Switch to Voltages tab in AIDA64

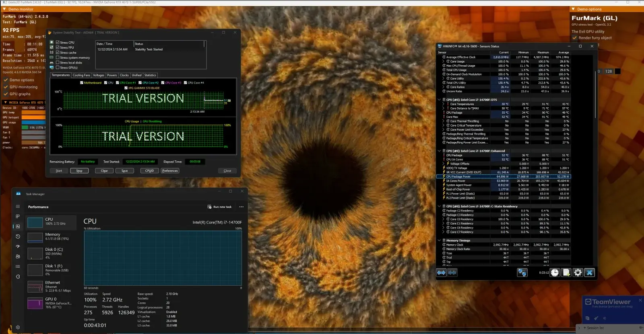99,75
